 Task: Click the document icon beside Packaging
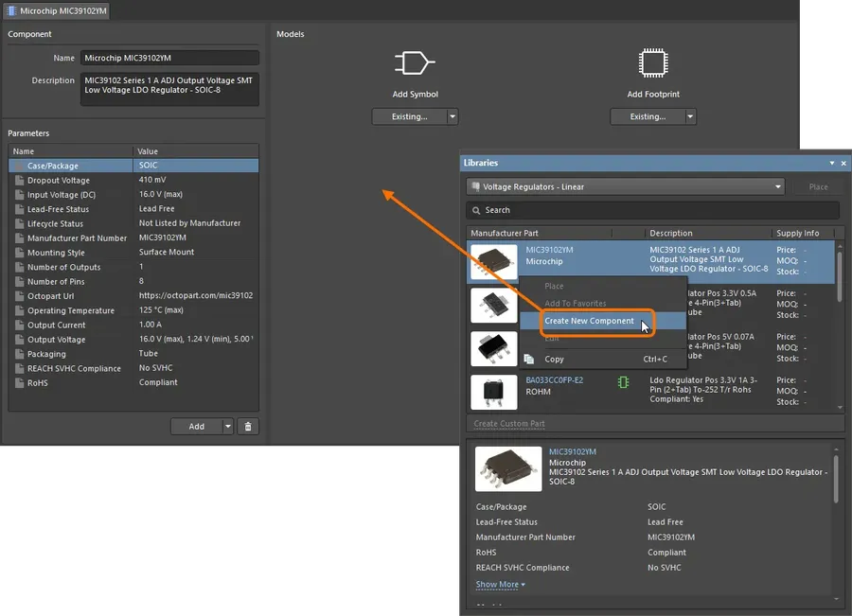coord(19,354)
